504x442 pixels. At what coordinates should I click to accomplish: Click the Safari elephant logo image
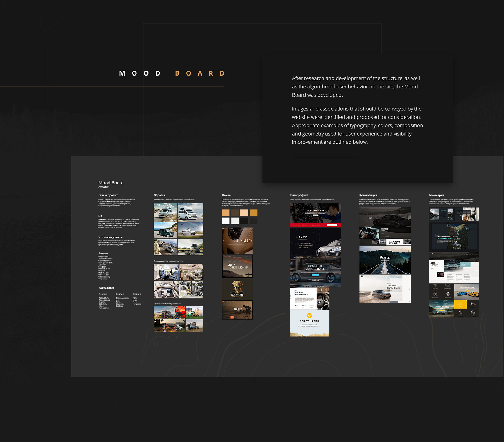[x=237, y=289]
